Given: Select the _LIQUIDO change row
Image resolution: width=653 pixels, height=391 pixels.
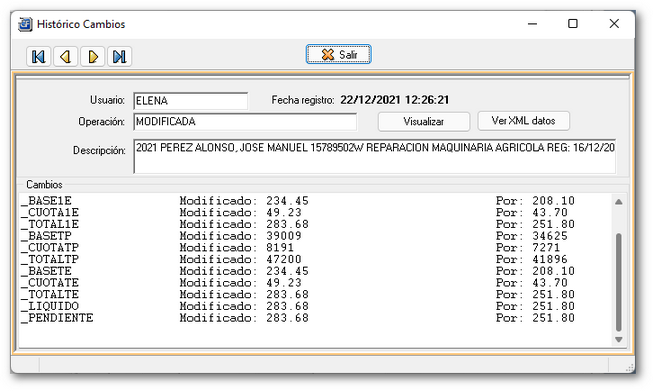Looking at the screenshot, I should (x=316, y=306).
